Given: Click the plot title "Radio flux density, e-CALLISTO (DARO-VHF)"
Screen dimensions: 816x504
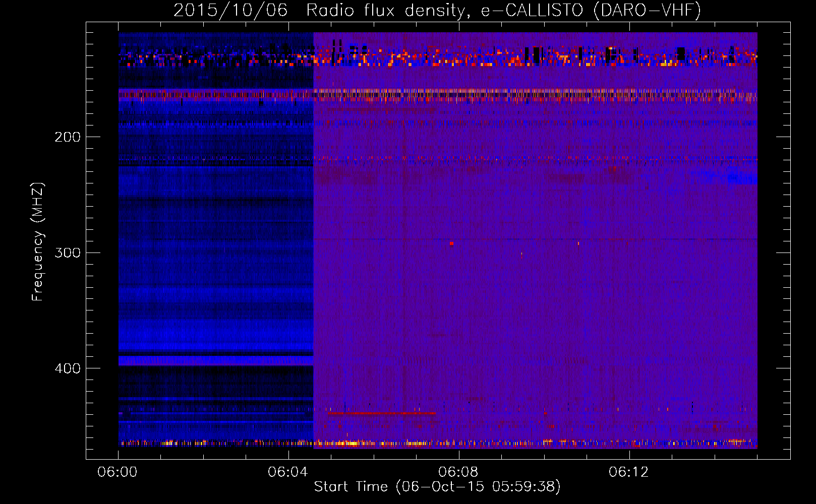Looking at the screenshot, I should [x=503, y=10].
